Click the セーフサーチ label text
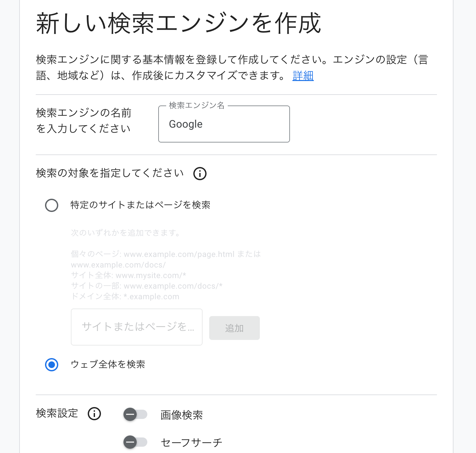The width and height of the screenshot is (476, 453). pos(191,442)
